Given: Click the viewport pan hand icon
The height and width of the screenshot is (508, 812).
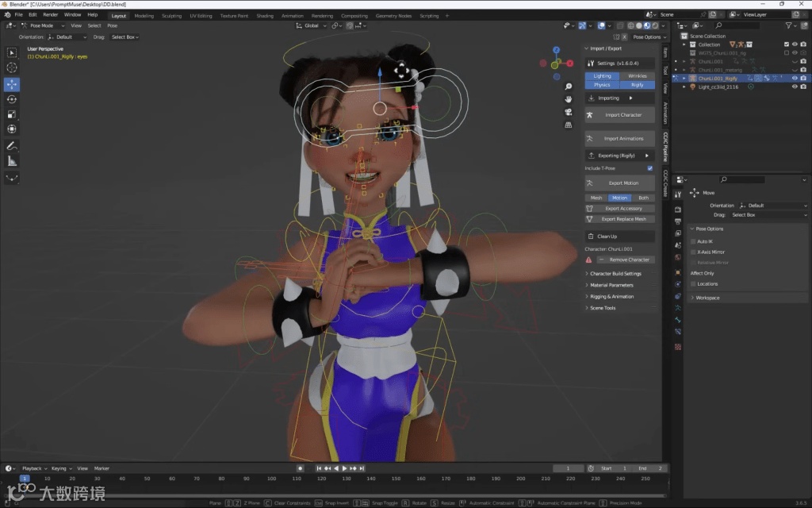Looking at the screenshot, I should click(568, 99).
